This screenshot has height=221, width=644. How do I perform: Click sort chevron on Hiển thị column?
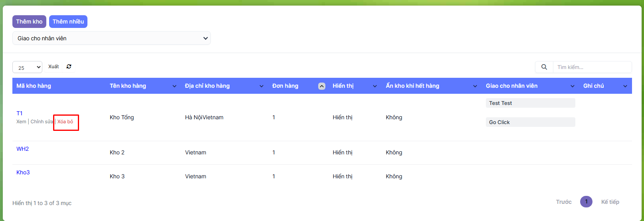click(x=375, y=86)
